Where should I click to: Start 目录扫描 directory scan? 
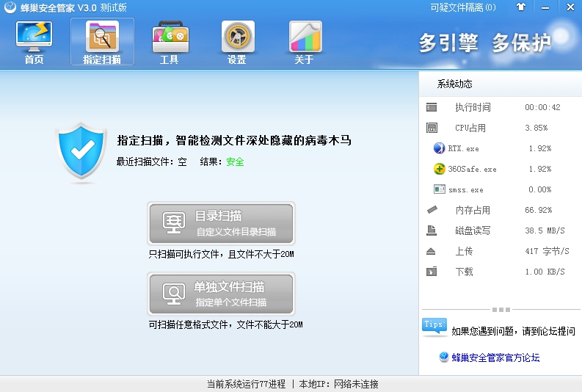point(221,223)
